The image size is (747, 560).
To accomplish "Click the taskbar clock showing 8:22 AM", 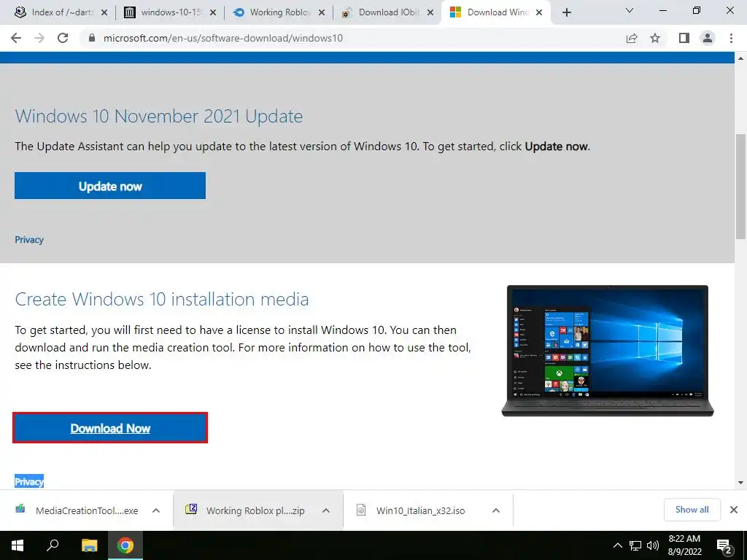I will [x=684, y=545].
